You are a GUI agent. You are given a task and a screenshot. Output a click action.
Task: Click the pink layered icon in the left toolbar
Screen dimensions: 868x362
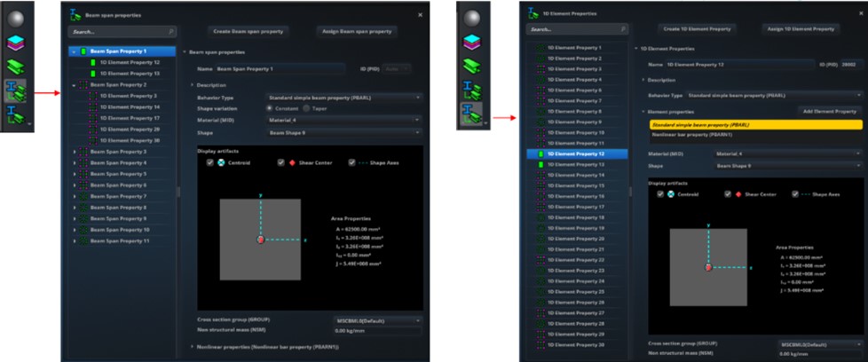[16, 43]
